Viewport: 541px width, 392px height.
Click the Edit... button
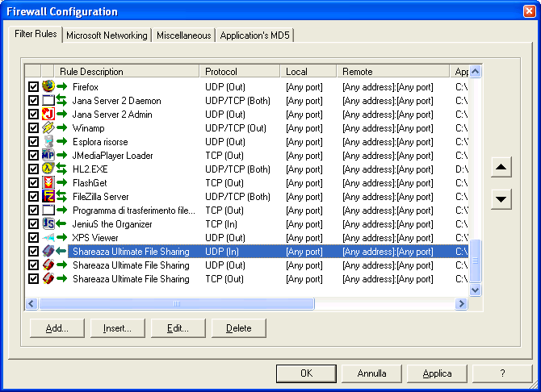tap(178, 327)
